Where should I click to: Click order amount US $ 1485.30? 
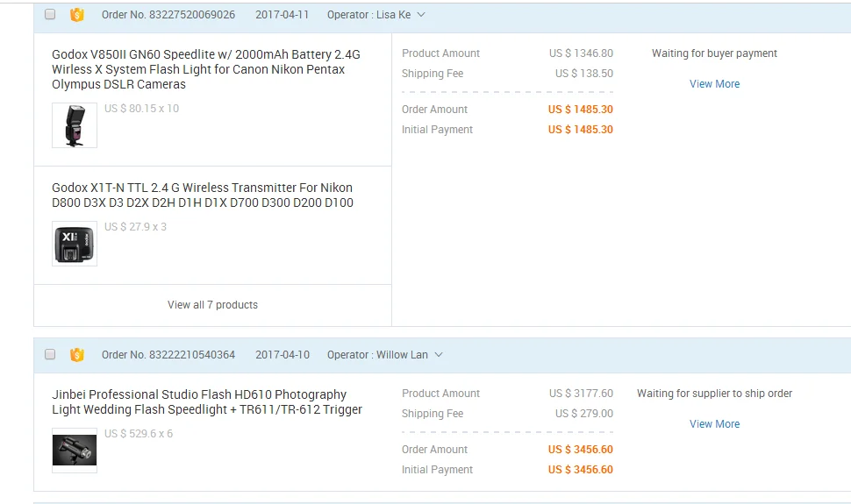pos(580,110)
